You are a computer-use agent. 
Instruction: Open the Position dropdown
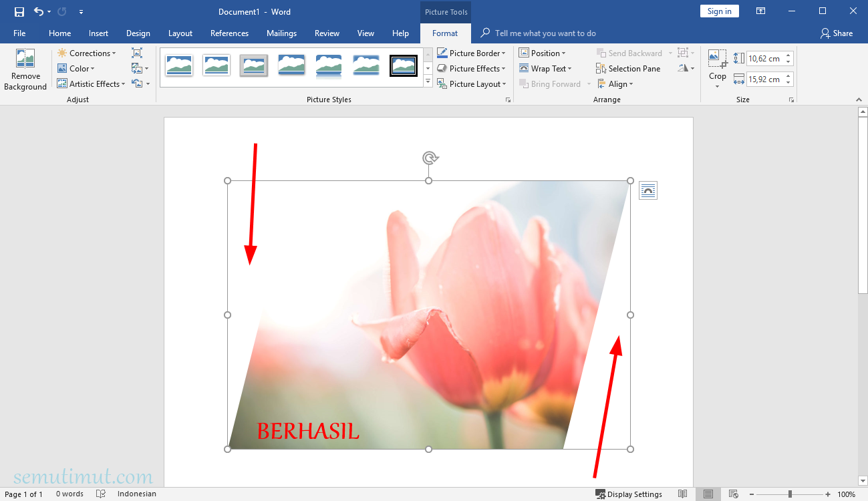click(x=543, y=53)
